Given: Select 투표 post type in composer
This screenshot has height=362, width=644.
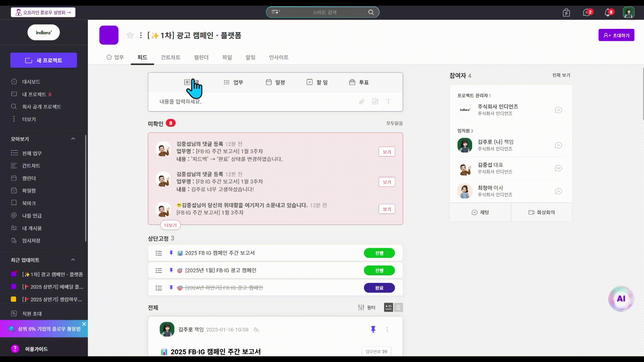Looking at the screenshot, I should tap(359, 82).
